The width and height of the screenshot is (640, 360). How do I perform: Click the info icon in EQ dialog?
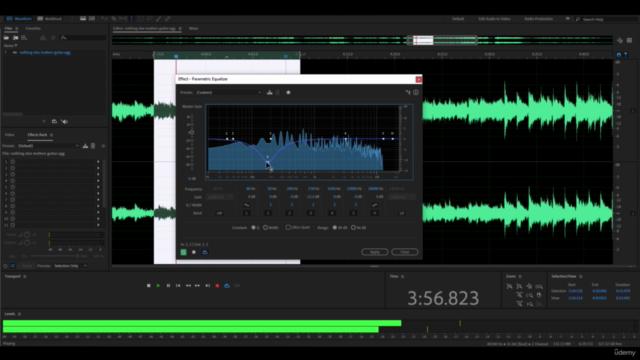[416, 93]
